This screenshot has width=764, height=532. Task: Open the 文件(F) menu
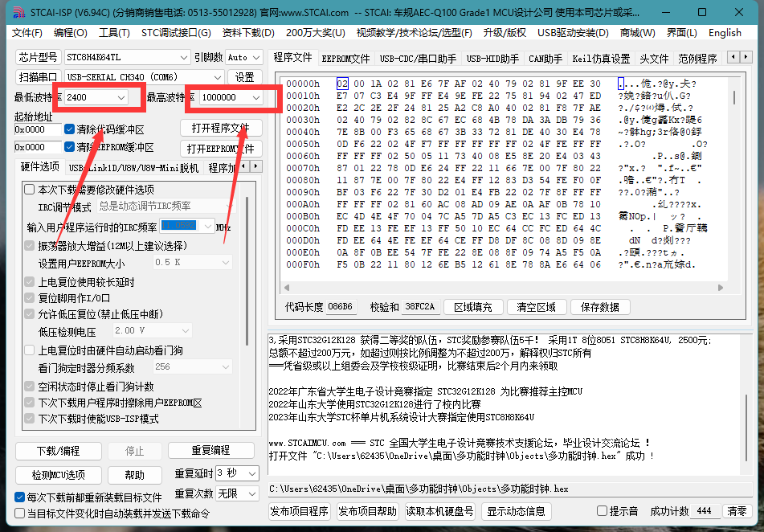pyautogui.click(x=27, y=33)
